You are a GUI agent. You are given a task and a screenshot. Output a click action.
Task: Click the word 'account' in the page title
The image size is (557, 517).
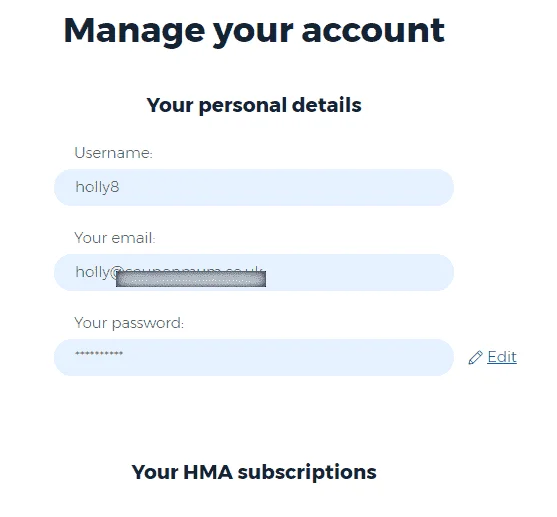[373, 31]
